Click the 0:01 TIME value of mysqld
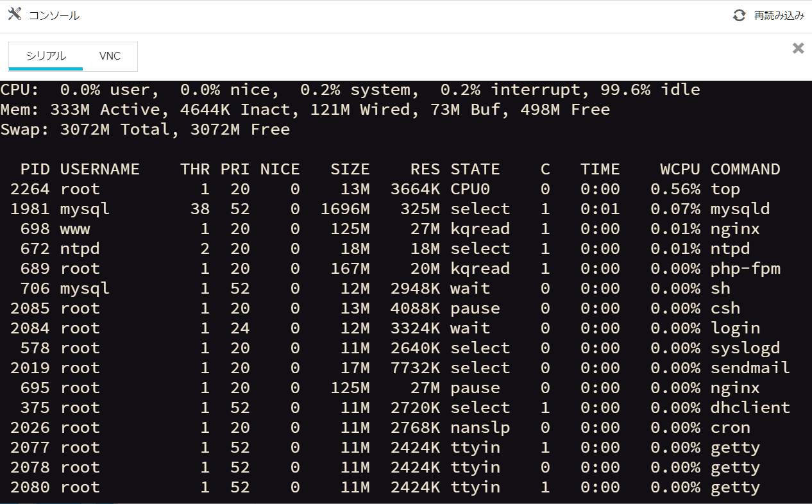 (600, 209)
